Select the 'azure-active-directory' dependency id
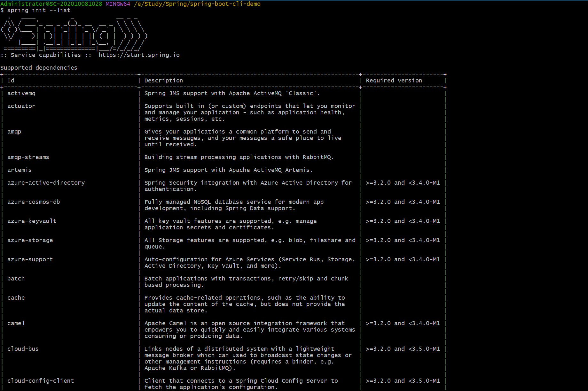This screenshot has width=588, height=391. click(46, 183)
